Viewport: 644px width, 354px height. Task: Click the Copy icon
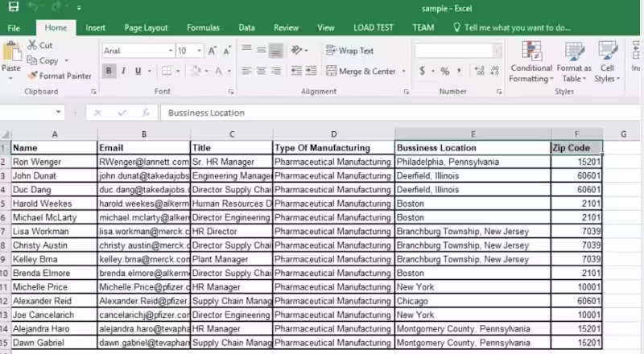(32, 60)
